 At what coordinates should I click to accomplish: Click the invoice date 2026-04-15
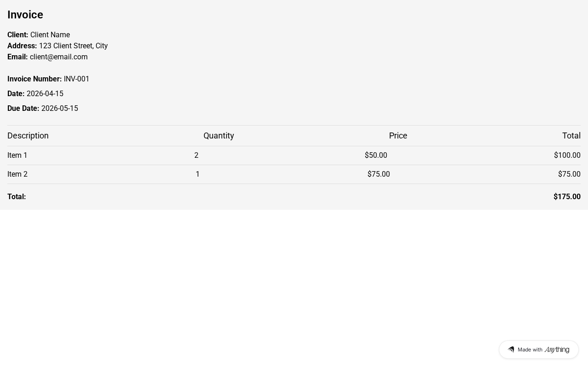click(45, 94)
